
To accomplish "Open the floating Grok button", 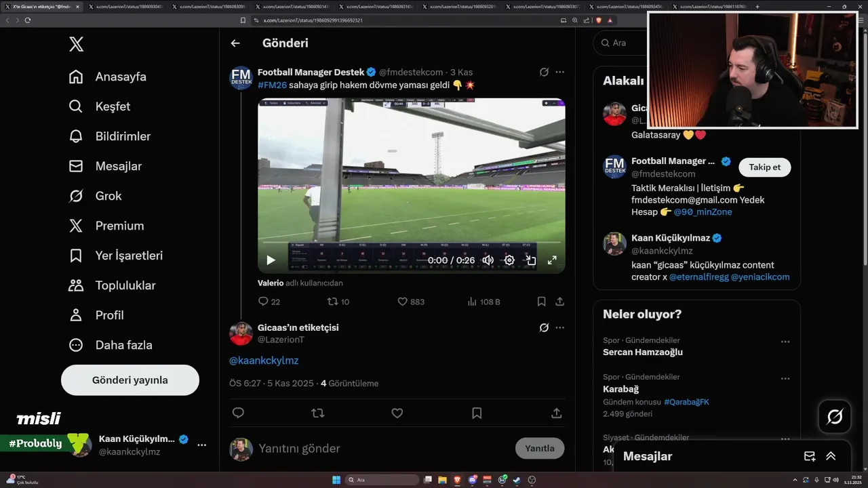I will click(x=835, y=417).
